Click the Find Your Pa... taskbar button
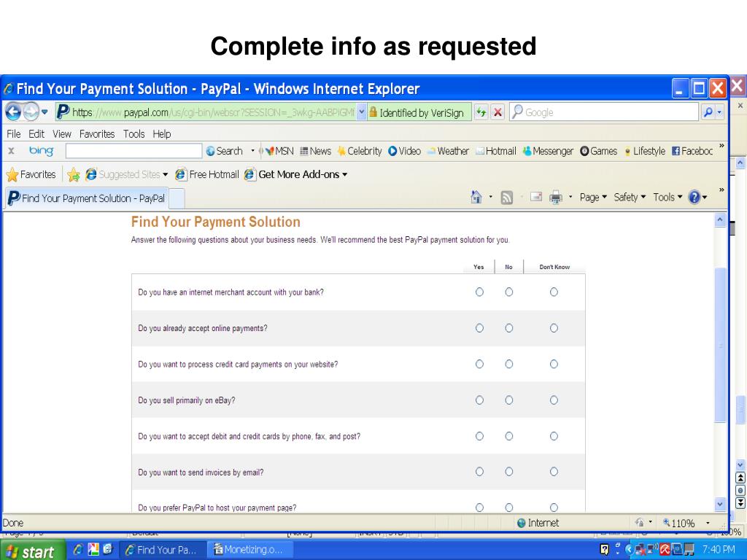The width and height of the screenshot is (747, 560). (x=163, y=550)
